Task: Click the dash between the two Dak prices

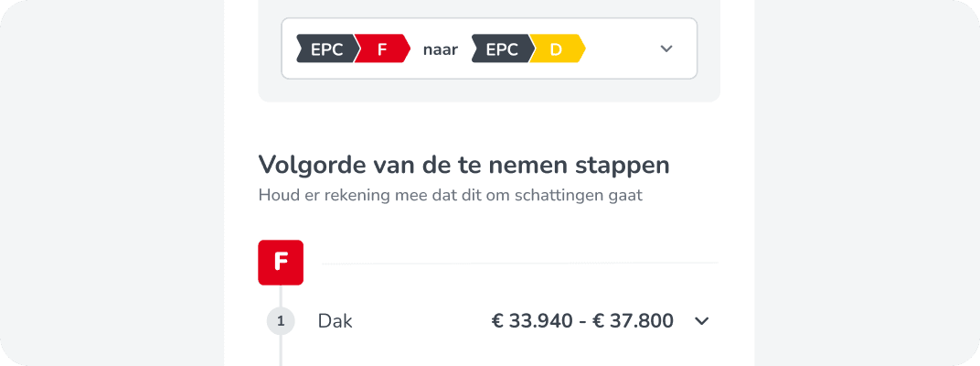Action: pos(582,321)
